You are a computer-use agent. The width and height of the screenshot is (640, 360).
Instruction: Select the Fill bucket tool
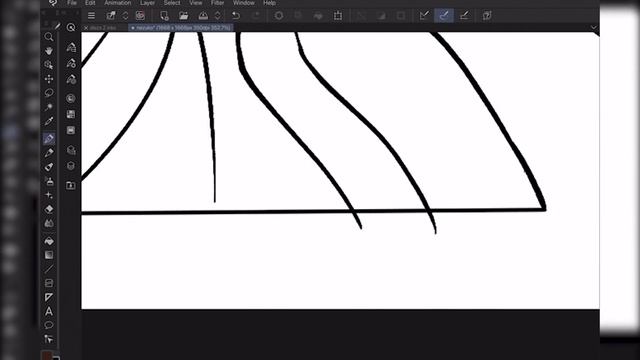(x=49, y=241)
